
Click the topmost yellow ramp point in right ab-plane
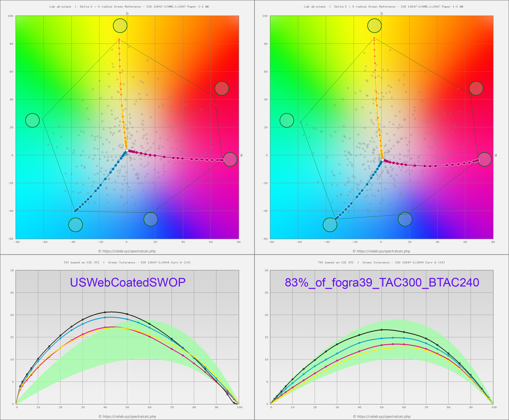point(374,38)
